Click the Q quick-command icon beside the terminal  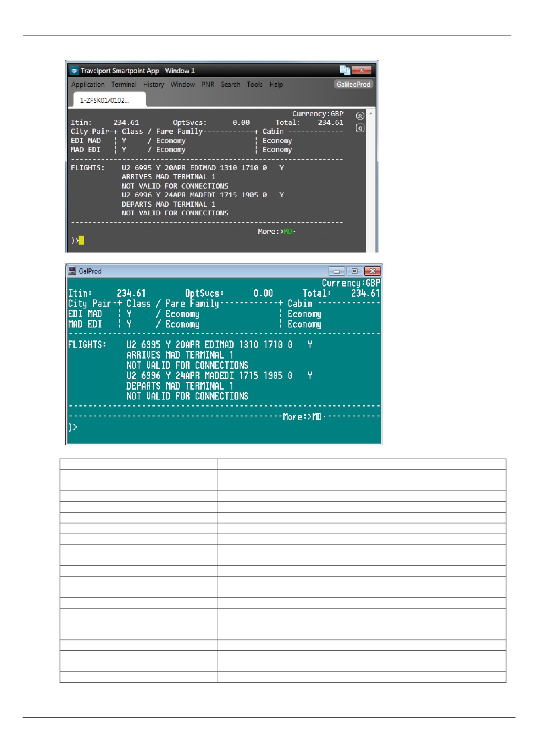coord(360,128)
